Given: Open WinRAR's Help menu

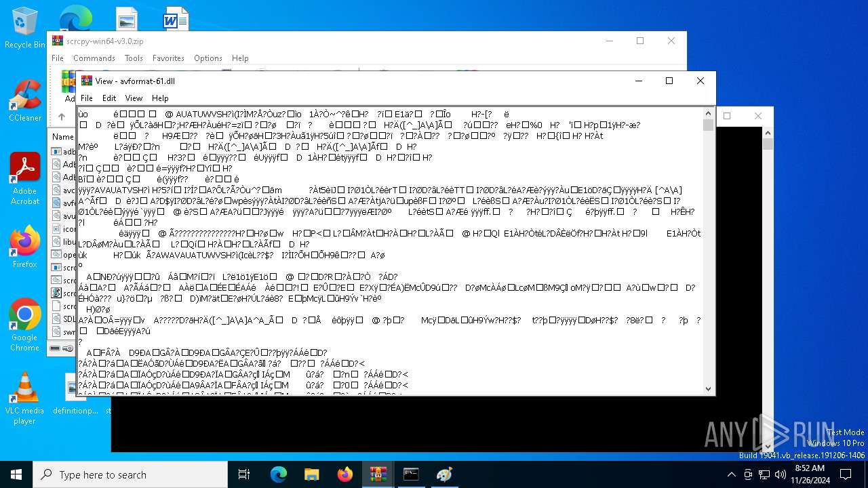Looking at the screenshot, I should pyautogui.click(x=240, y=58).
